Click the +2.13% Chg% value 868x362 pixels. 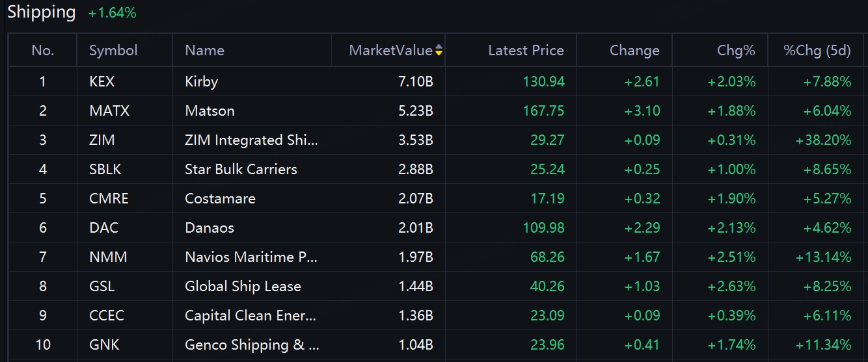click(731, 227)
